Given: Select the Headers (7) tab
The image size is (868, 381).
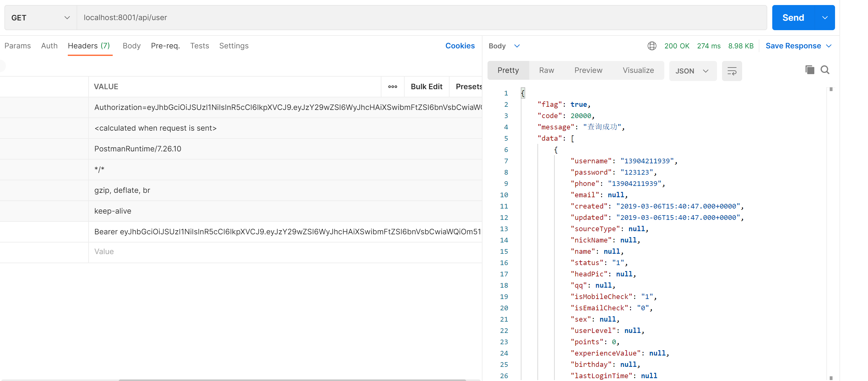Looking at the screenshot, I should pyautogui.click(x=89, y=46).
